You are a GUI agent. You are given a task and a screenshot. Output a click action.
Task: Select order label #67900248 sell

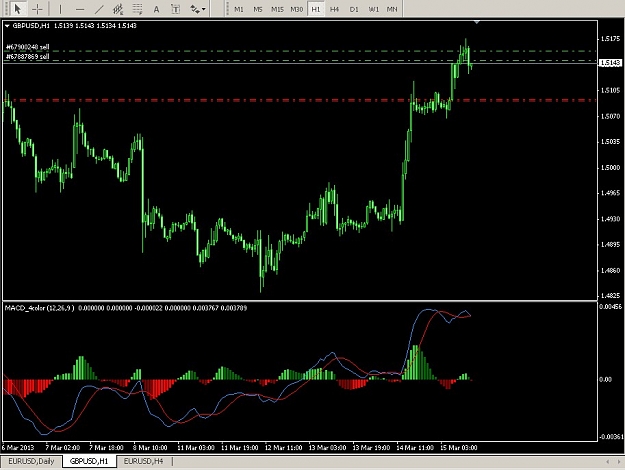point(28,47)
